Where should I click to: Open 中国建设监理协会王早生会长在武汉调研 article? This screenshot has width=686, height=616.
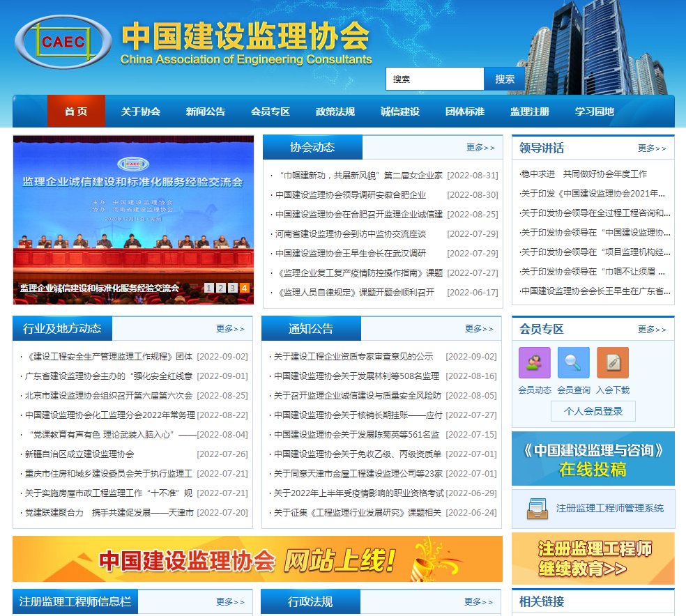click(351, 254)
